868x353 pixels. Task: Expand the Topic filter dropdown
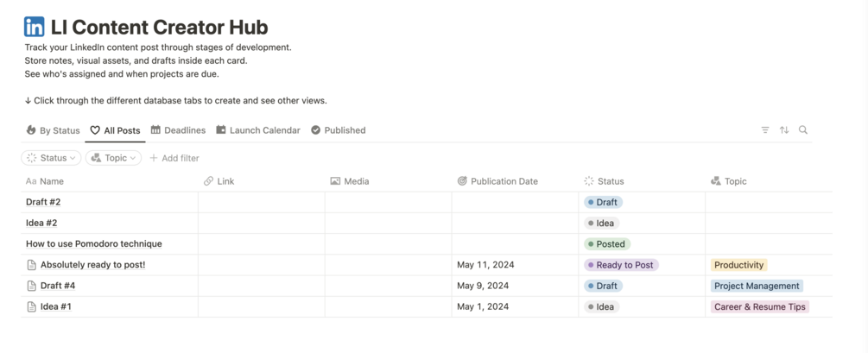(113, 158)
